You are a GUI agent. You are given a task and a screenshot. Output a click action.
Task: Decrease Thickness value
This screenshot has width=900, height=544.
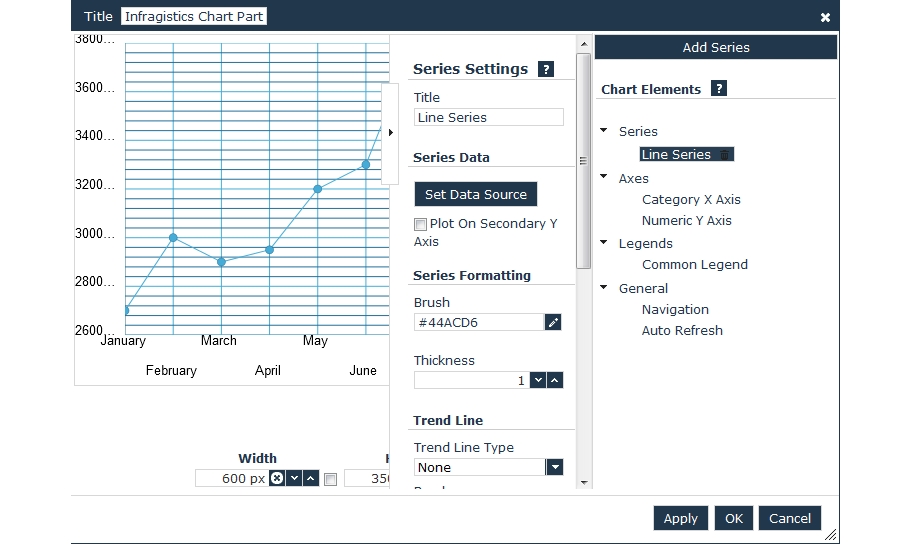coord(538,380)
